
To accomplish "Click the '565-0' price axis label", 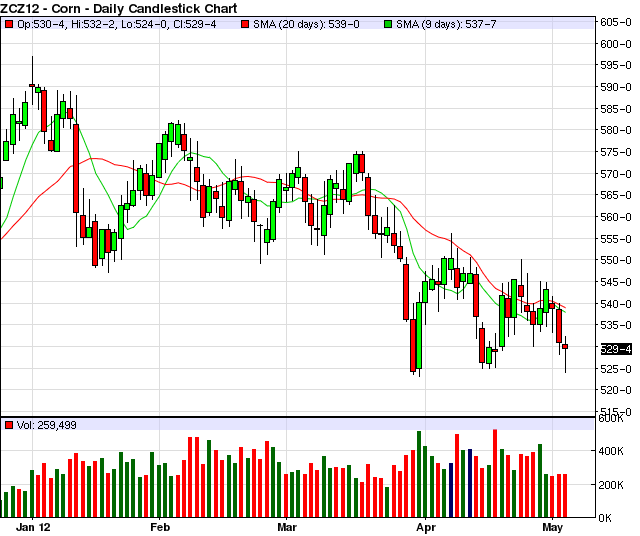I will tap(616, 195).
